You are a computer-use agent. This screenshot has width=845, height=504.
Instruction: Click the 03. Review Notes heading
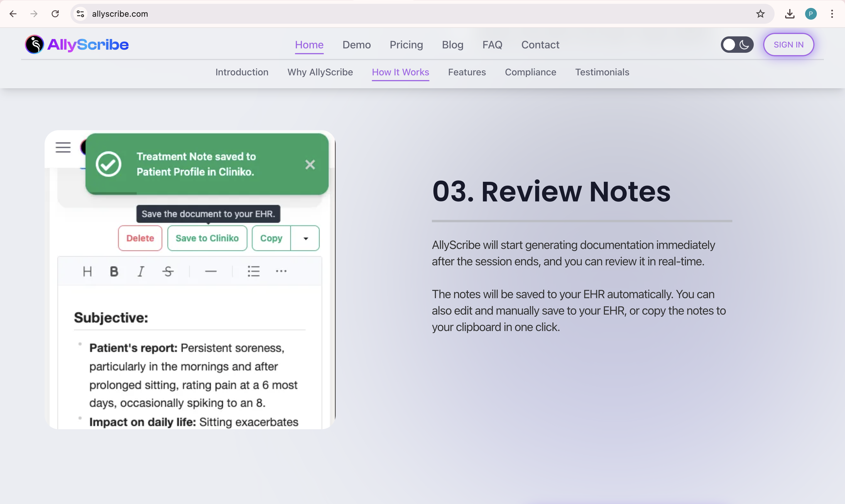(551, 191)
